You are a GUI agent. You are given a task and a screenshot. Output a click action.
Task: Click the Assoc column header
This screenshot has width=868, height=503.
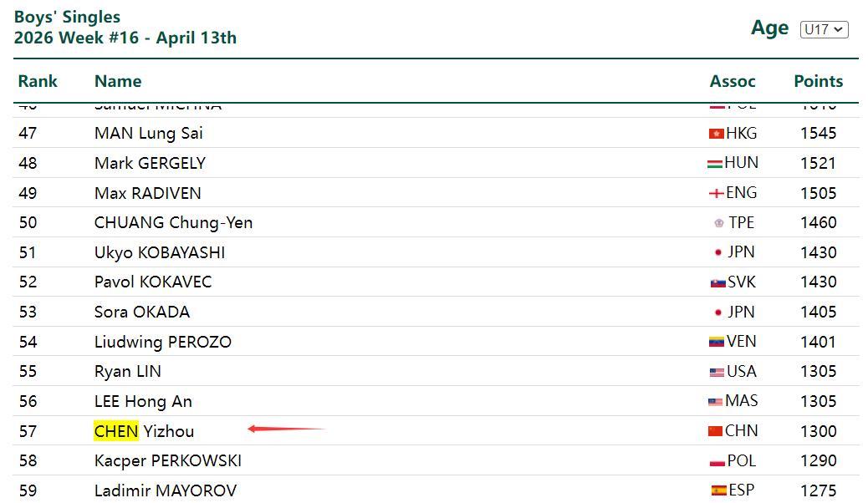(733, 81)
